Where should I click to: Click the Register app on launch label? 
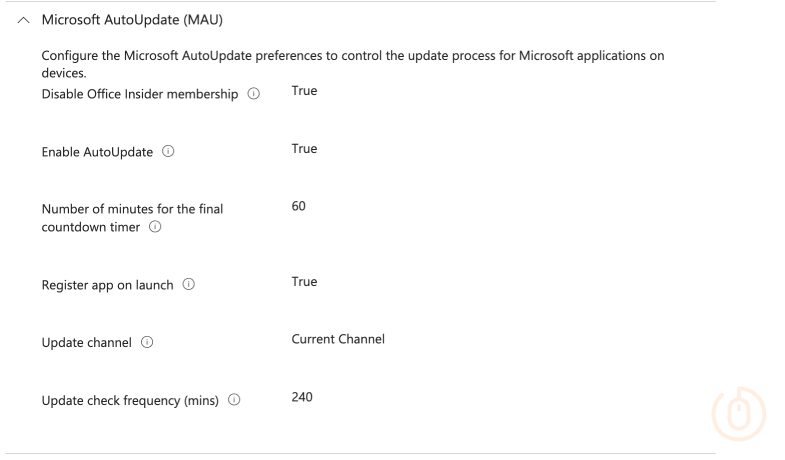point(107,285)
